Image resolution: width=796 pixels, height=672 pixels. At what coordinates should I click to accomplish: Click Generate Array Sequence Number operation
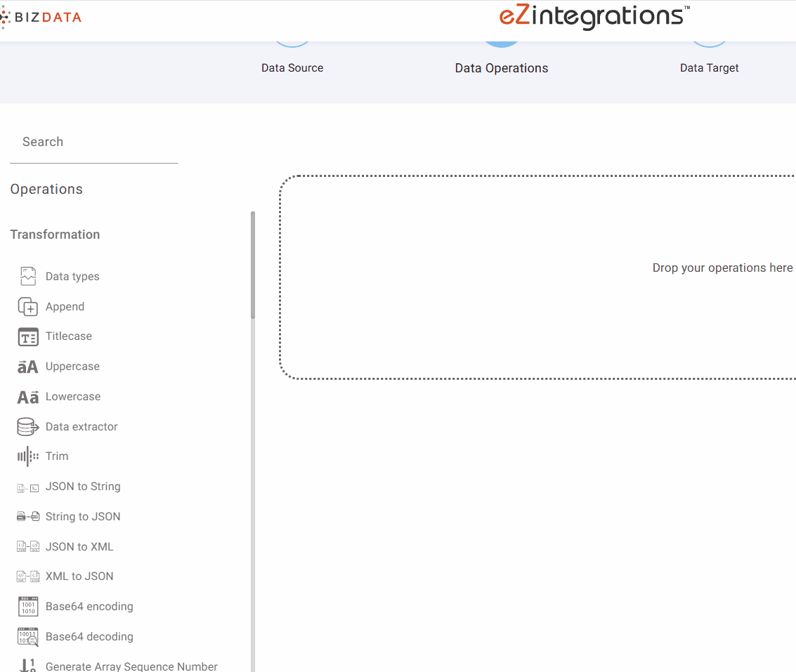pos(131,666)
